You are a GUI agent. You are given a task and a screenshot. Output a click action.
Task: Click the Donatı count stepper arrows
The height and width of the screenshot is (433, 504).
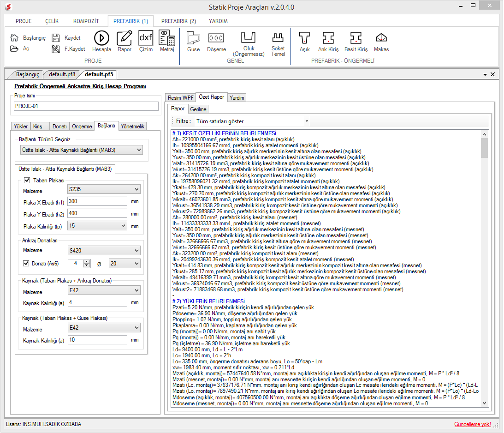87,264
